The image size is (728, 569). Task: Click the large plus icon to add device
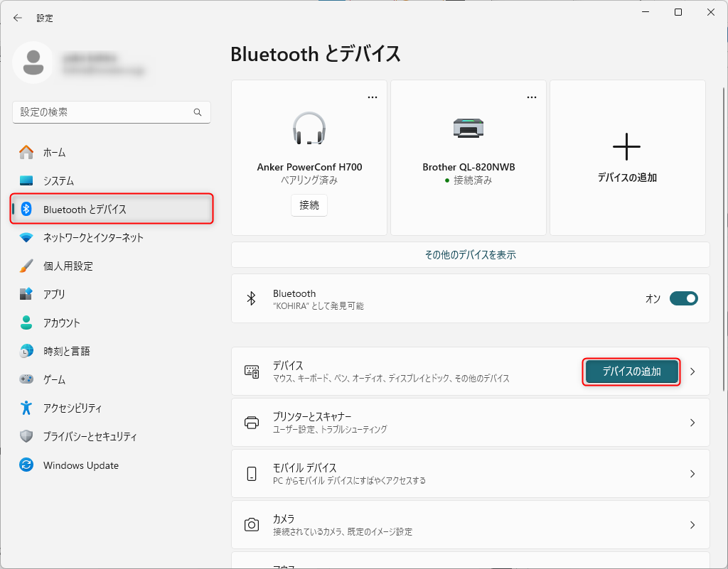(x=627, y=146)
